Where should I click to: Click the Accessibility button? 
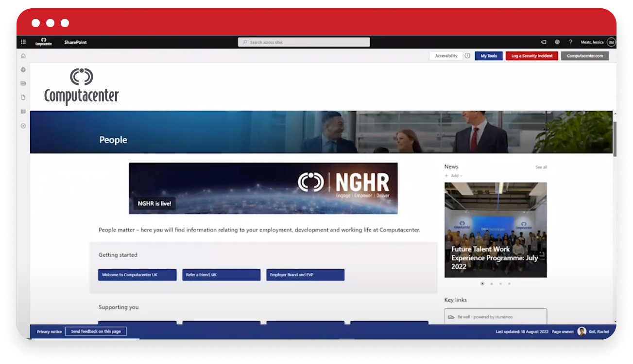pyautogui.click(x=446, y=56)
